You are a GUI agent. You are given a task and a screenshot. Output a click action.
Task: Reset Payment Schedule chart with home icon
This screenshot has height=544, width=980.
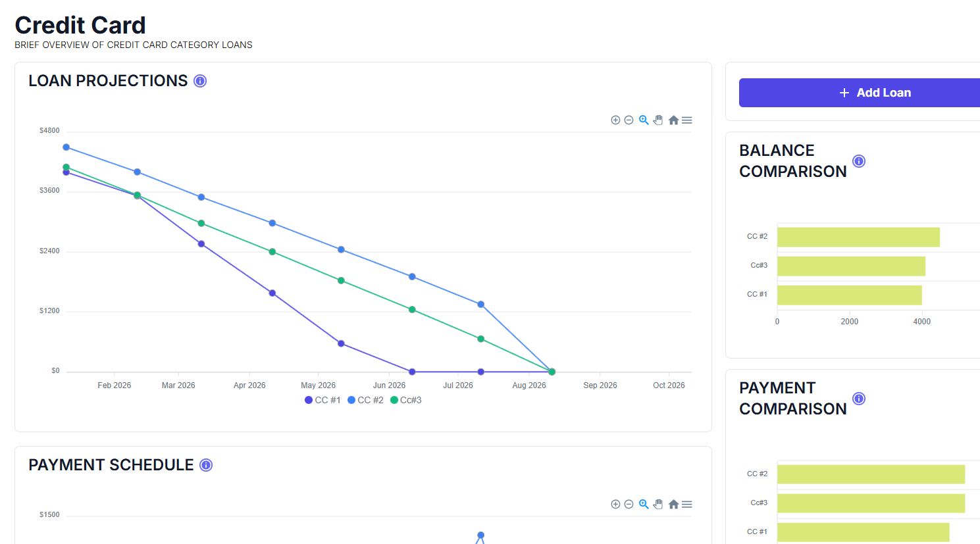click(673, 505)
